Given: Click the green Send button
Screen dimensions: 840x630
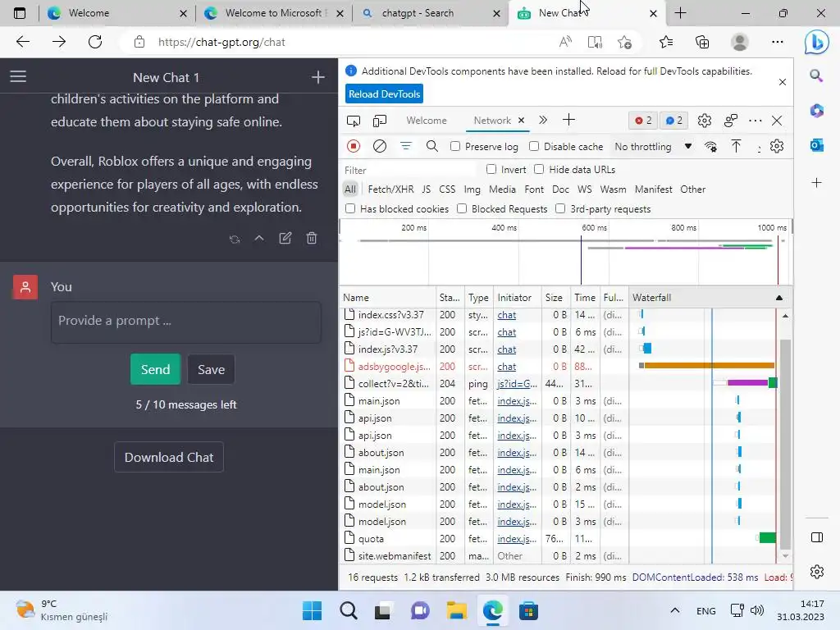Looking at the screenshot, I should (x=155, y=369).
